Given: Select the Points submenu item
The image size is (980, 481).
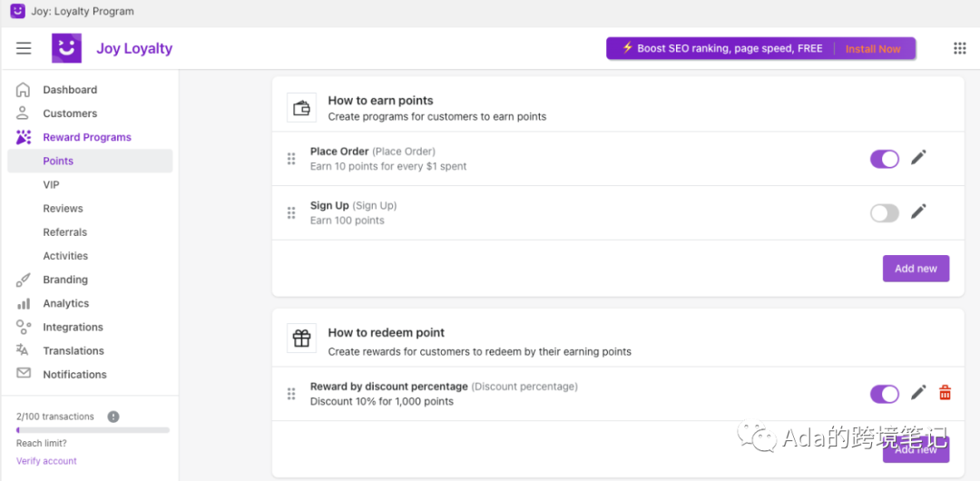Looking at the screenshot, I should click(90, 161).
